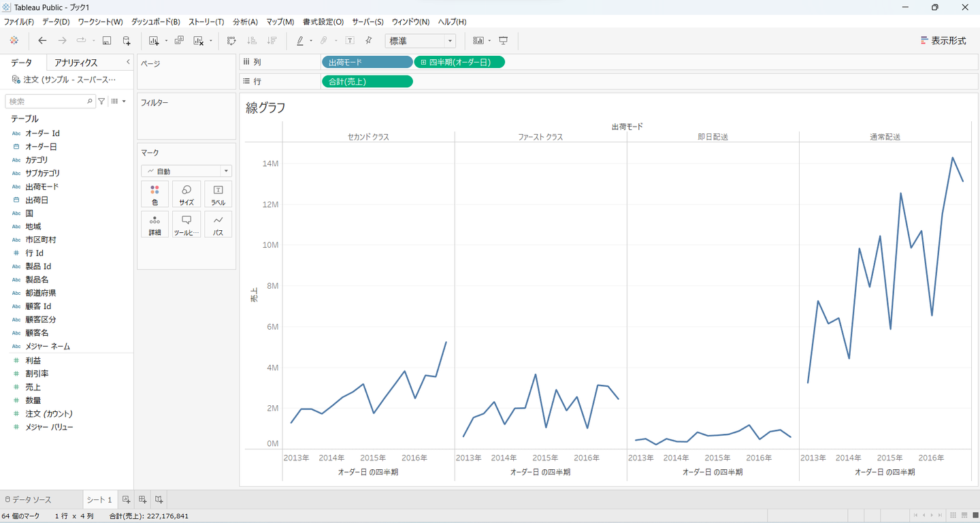Show sheets as filmstrip
This screenshot has height=523, width=980.
965,515
